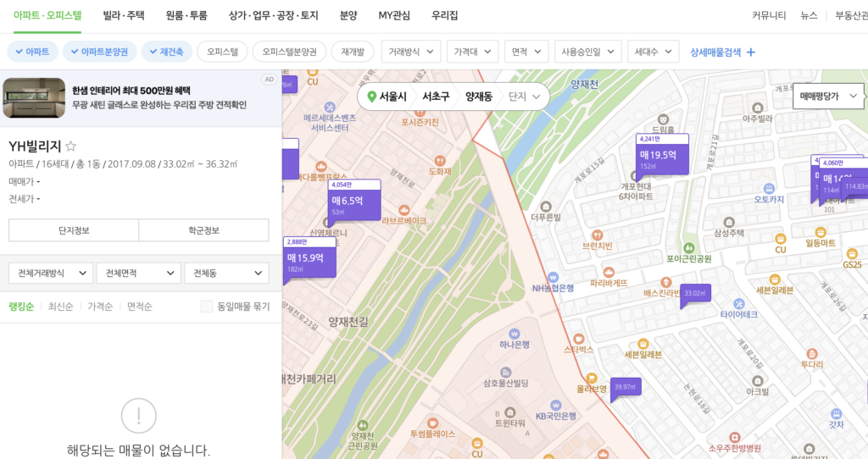This screenshot has height=459, width=868.
Task: Select the 매 15.9억 price marker
Action: pos(309,257)
